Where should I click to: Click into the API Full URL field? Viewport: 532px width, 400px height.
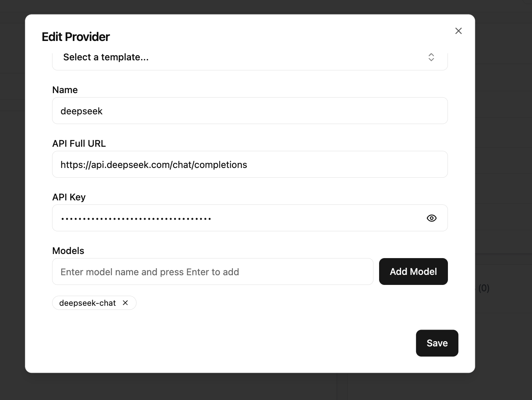click(250, 165)
